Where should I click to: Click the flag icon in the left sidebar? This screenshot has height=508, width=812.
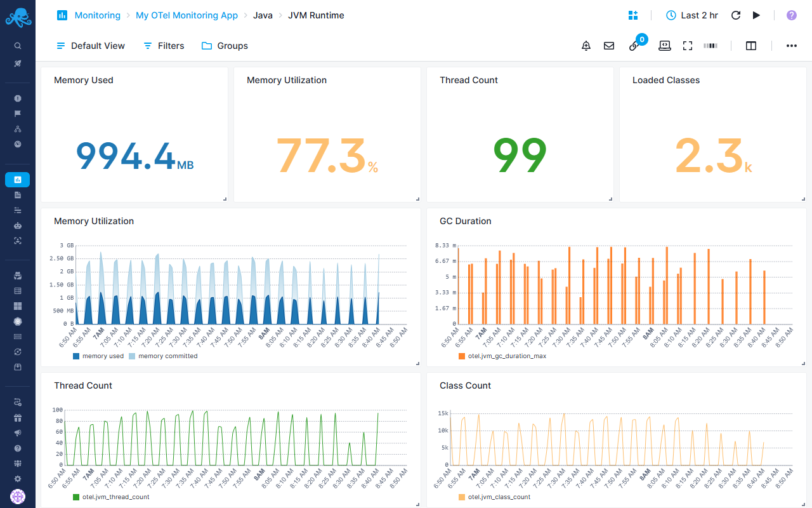[x=17, y=113]
